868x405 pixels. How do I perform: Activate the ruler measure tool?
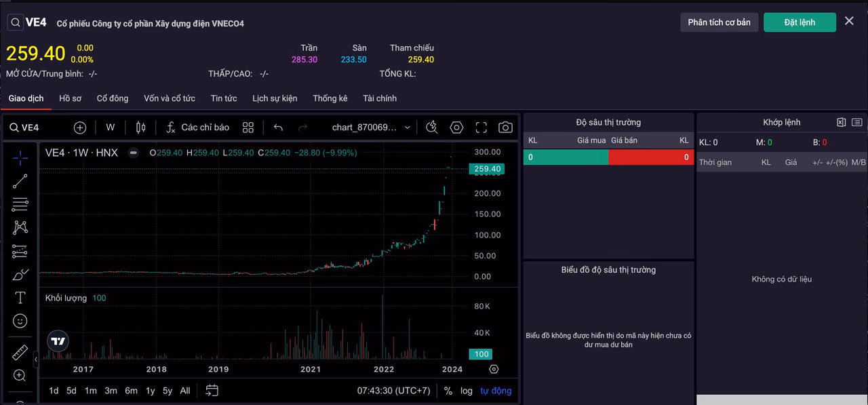(20, 353)
